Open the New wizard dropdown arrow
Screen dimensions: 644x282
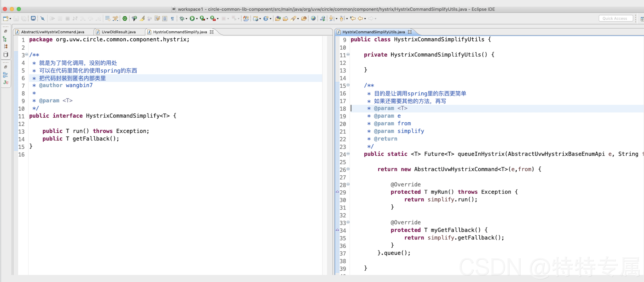click(10, 19)
